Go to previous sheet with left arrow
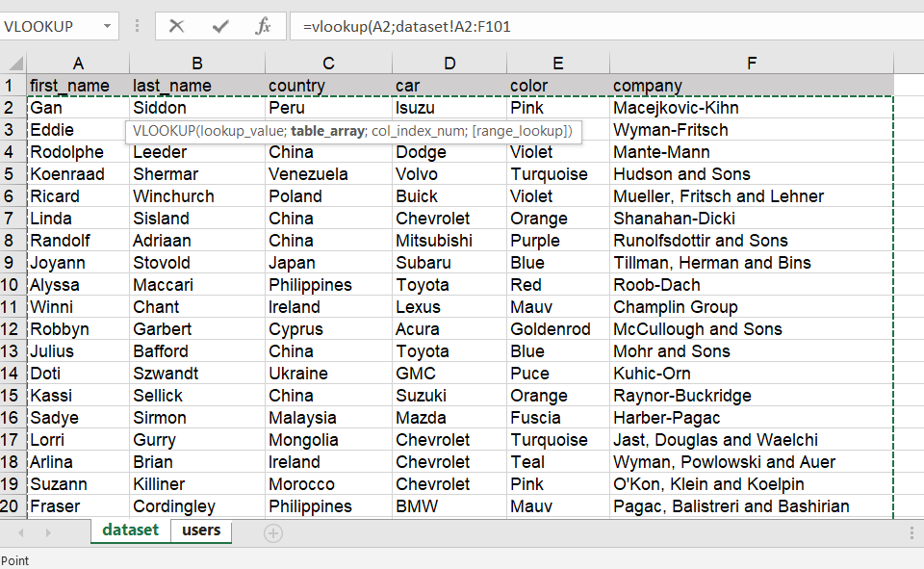This screenshot has height=569, width=924. click(x=21, y=533)
